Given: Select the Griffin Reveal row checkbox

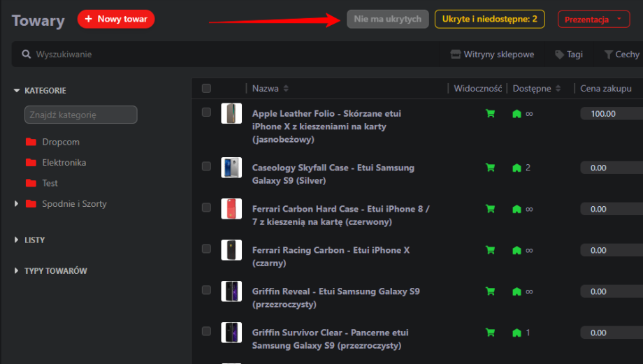Looking at the screenshot, I should tap(206, 289).
